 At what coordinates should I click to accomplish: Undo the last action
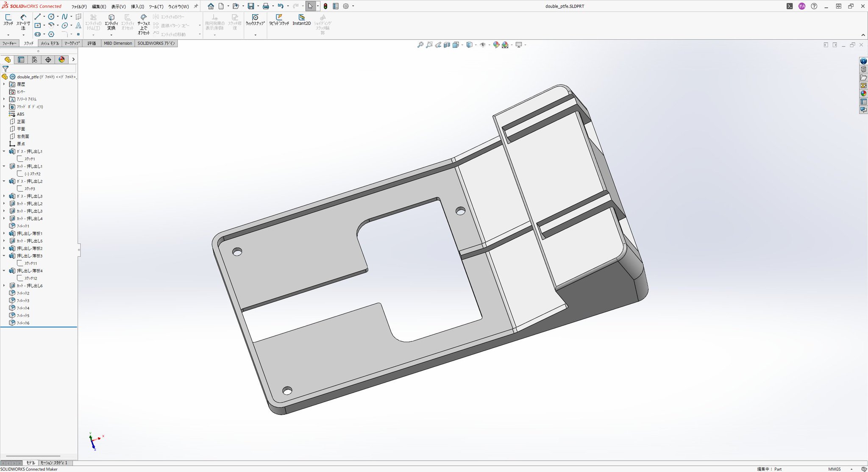click(x=280, y=6)
